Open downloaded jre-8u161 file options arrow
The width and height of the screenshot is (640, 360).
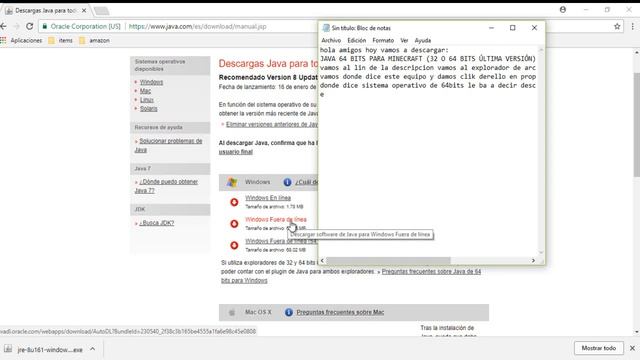click(x=93, y=349)
